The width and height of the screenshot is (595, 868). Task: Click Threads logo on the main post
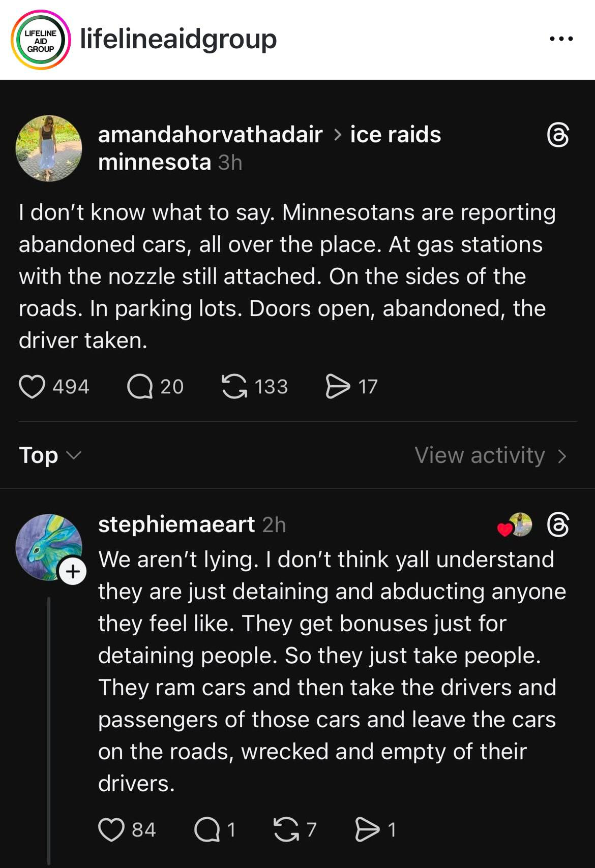click(558, 135)
